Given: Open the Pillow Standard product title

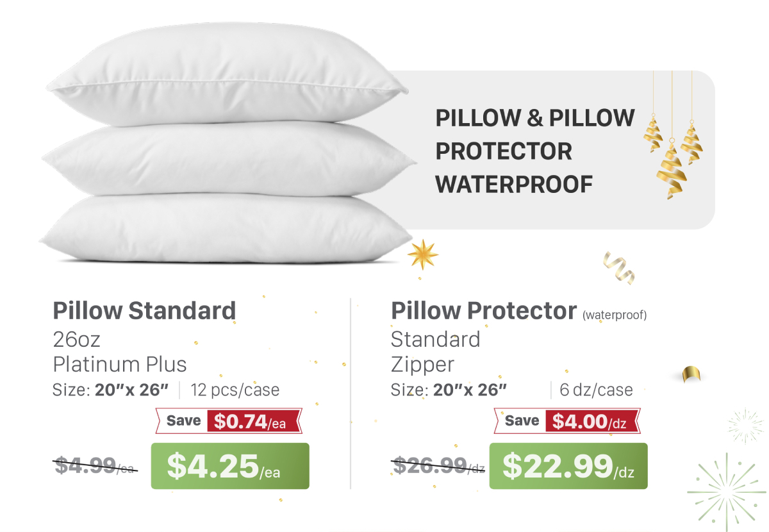Looking at the screenshot, I should point(144,310).
